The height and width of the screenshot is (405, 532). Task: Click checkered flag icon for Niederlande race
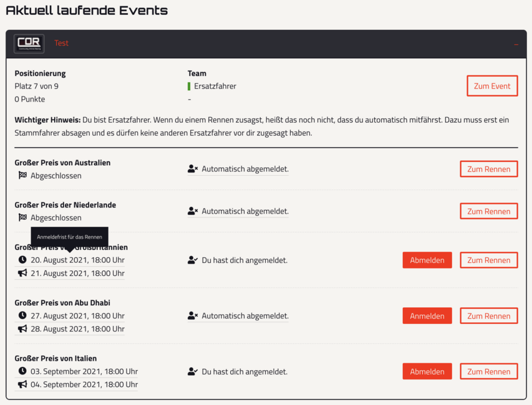(23, 218)
